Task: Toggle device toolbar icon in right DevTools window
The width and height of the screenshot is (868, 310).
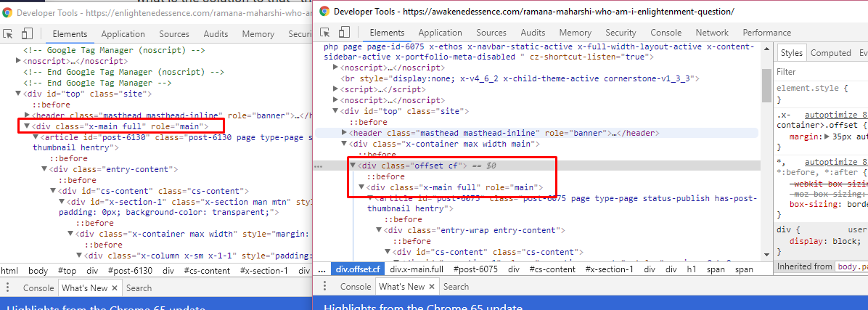Action: (343, 33)
